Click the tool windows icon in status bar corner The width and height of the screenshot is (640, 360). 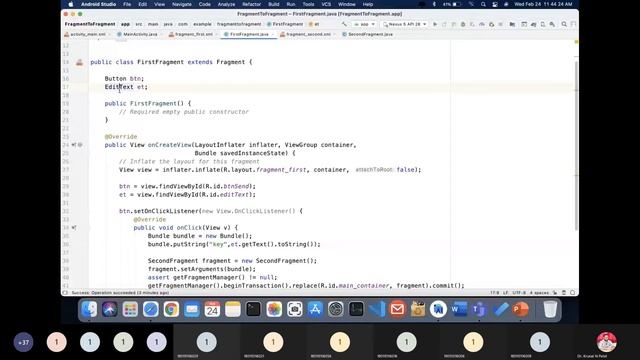coord(65,293)
